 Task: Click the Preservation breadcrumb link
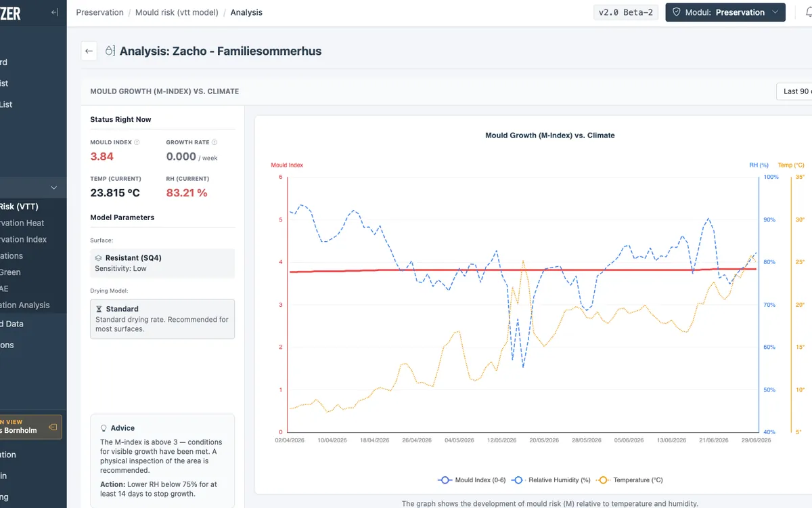[100, 12]
